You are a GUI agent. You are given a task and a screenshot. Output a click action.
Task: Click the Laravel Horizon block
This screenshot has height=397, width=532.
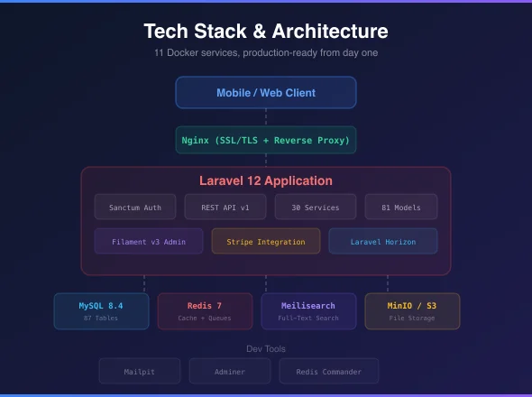[x=383, y=241]
